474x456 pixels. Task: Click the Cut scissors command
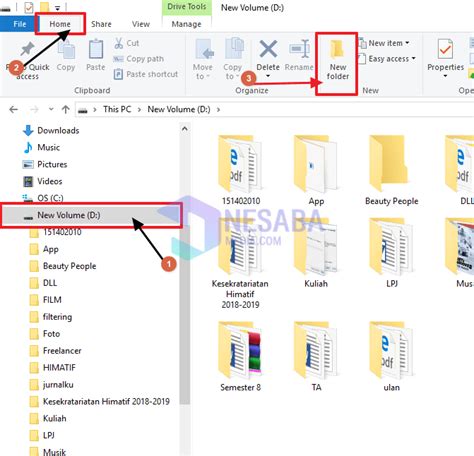coord(127,43)
